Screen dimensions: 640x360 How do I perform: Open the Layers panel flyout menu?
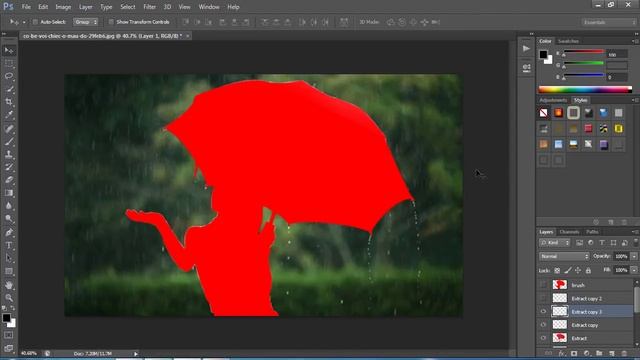click(x=635, y=232)
